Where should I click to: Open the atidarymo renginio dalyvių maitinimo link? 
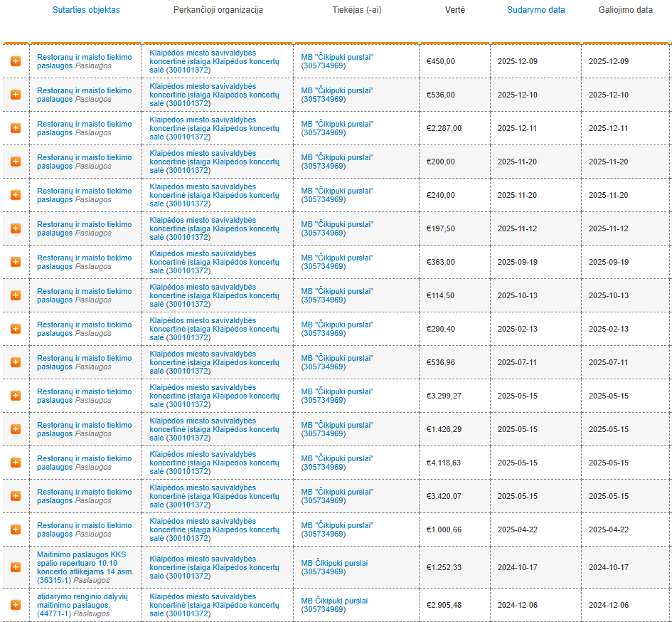[x=82, y=600]
